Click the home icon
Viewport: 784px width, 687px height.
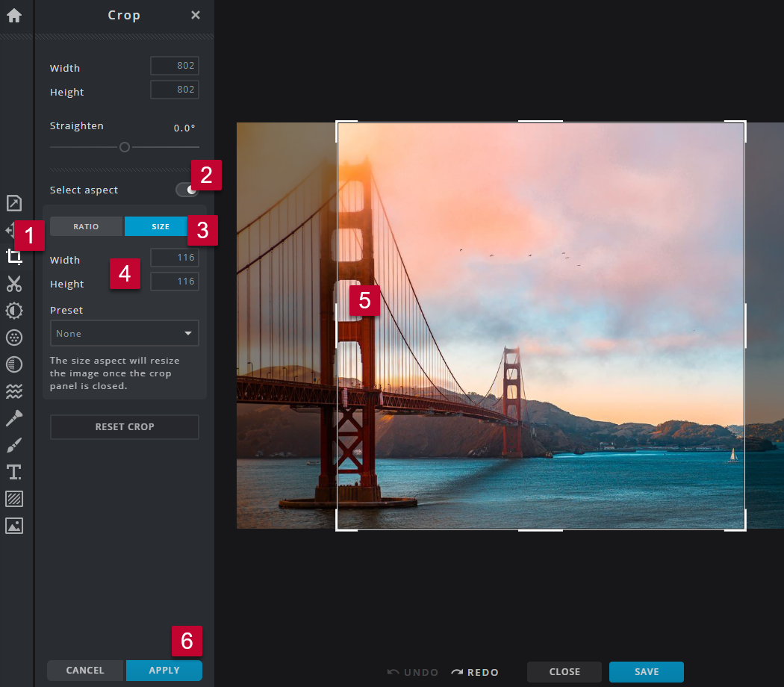(x=13, y=15)
